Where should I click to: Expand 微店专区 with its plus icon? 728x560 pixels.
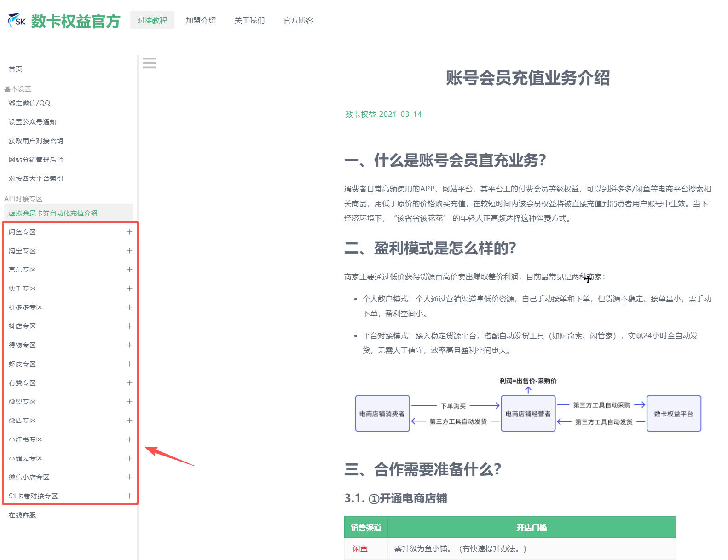[x=129, y=421]
